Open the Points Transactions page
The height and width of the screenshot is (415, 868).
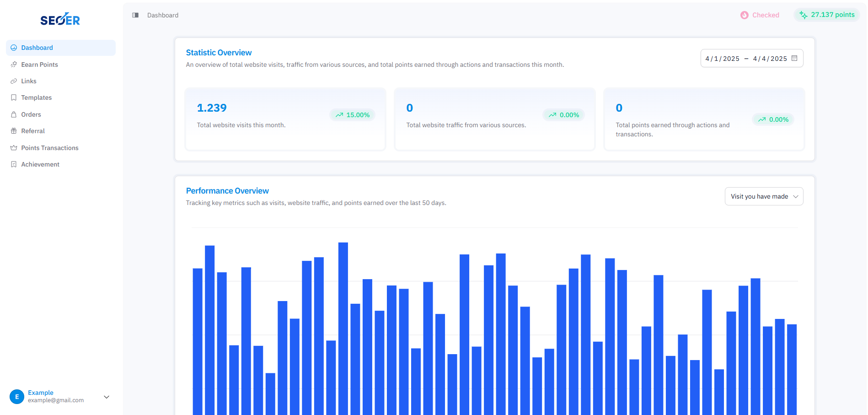point(50,148)
